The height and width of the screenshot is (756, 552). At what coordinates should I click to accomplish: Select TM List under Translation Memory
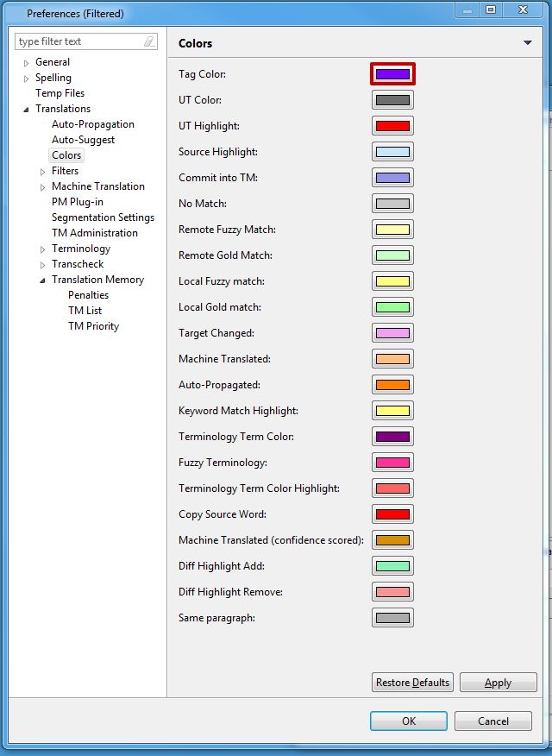85,311
